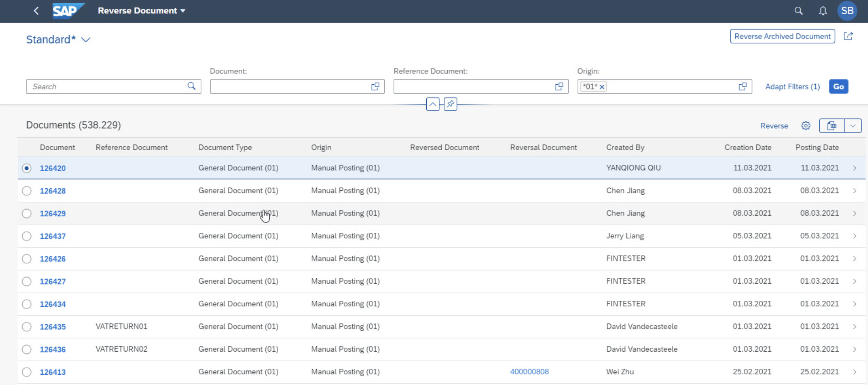Remove the *01* token from Origin
Image resolution: width=868 pixels, height=385 pixels.
[602, 87]
